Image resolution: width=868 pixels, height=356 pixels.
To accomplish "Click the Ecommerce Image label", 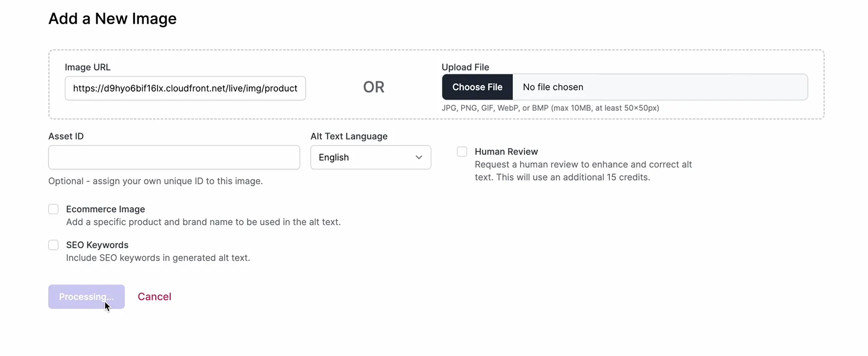I will click(x=105, y=209).
